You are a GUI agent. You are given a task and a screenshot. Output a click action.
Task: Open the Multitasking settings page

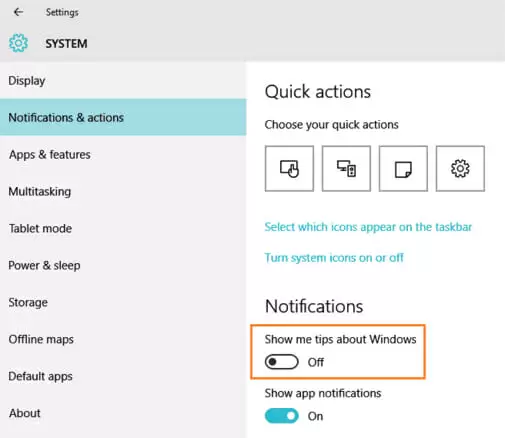pos(123,191)
